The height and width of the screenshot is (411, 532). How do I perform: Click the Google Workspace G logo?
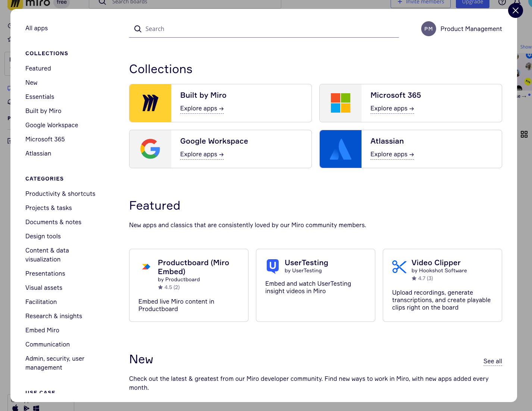click(x=150, y=149)
